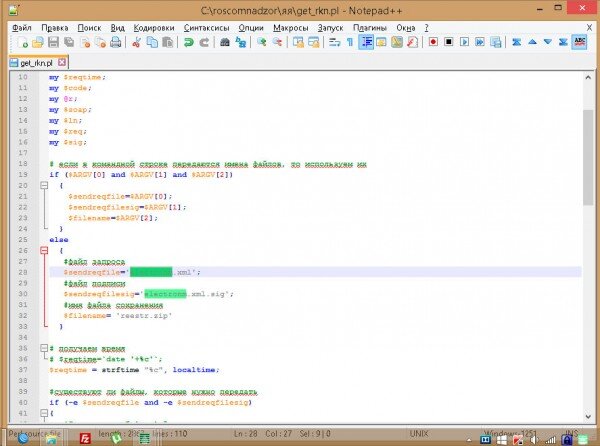Image resolution: width=600 pixels, height=446 pixels.
Task: Click the Close document toolbar icon
Action: 85,42
